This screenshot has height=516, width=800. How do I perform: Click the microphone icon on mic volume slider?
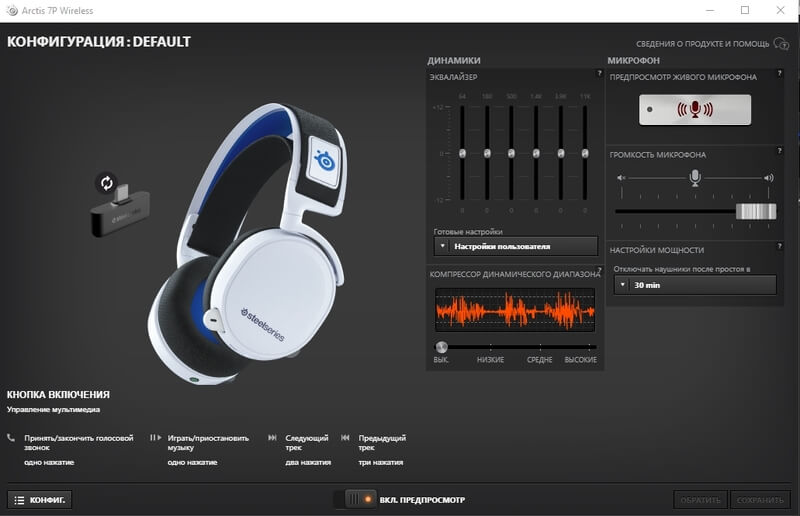[694, 178]
